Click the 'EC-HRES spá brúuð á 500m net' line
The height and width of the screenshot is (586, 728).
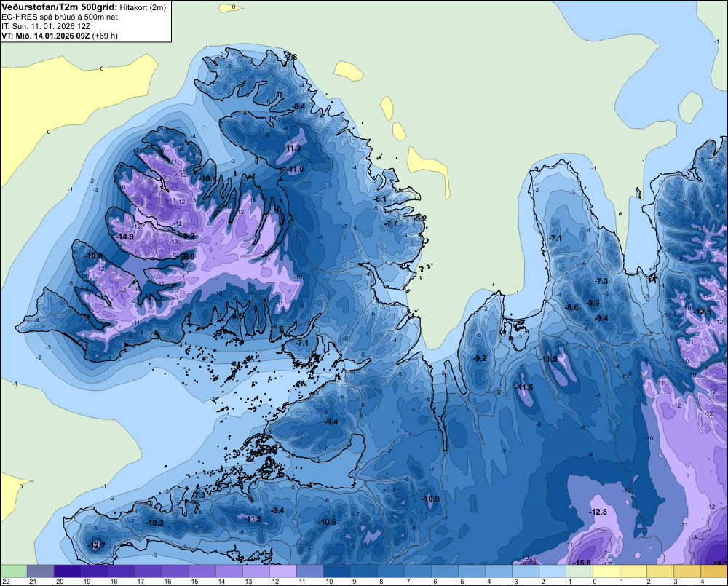(x=60, y=17)
